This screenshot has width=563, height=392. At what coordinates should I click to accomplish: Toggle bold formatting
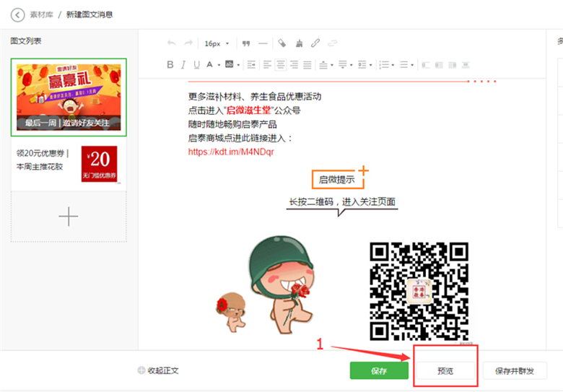click(170, 65)
